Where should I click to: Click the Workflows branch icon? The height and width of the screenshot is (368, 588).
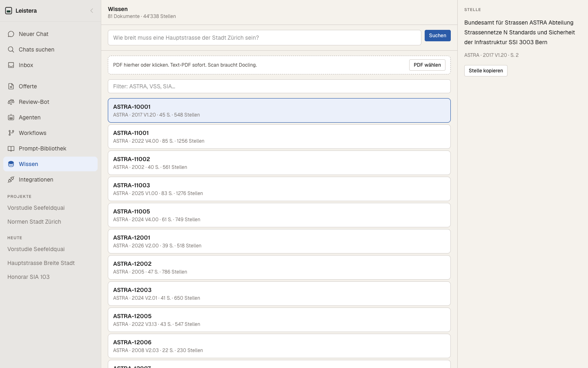click(11, 133)
